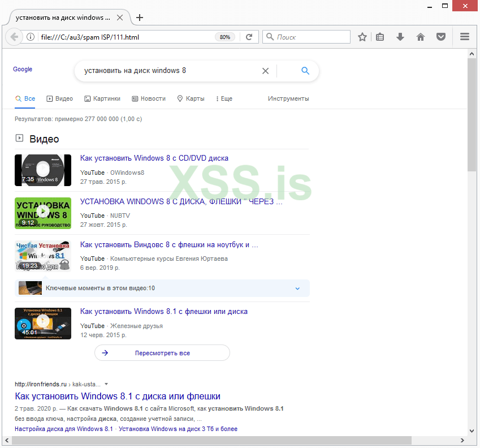Image resolution: width=480 pixels, height=448 pixels.
Task: Open downloads with the down arrow icon
Action: pyautogui.click(x=400, y=37)
